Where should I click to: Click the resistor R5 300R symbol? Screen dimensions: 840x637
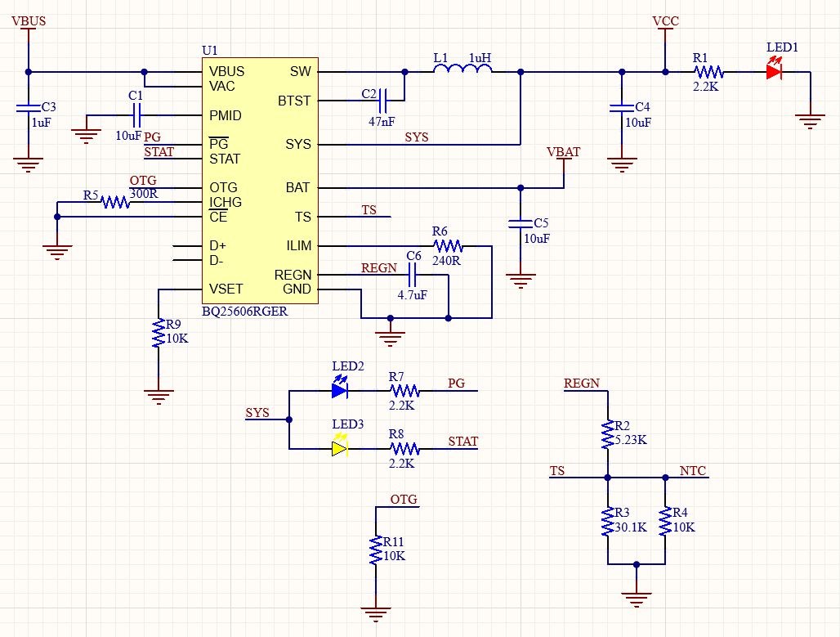coord(114,203)
